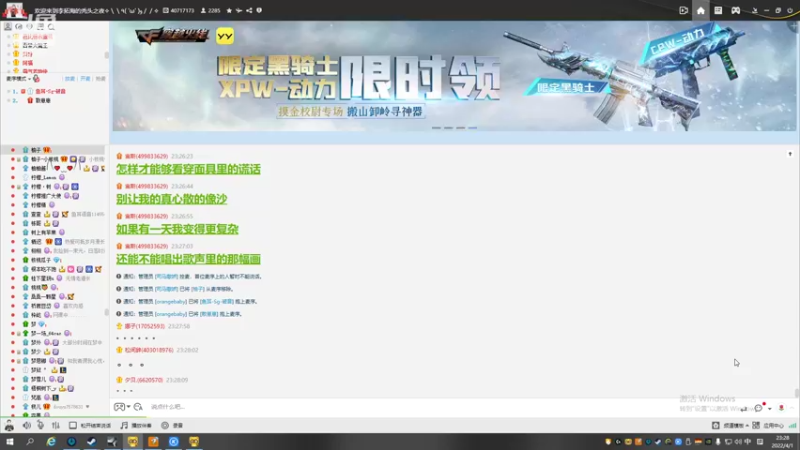Open Windows Start menu
This screenshot has height=450, width=800.
[x=10, y=441]
